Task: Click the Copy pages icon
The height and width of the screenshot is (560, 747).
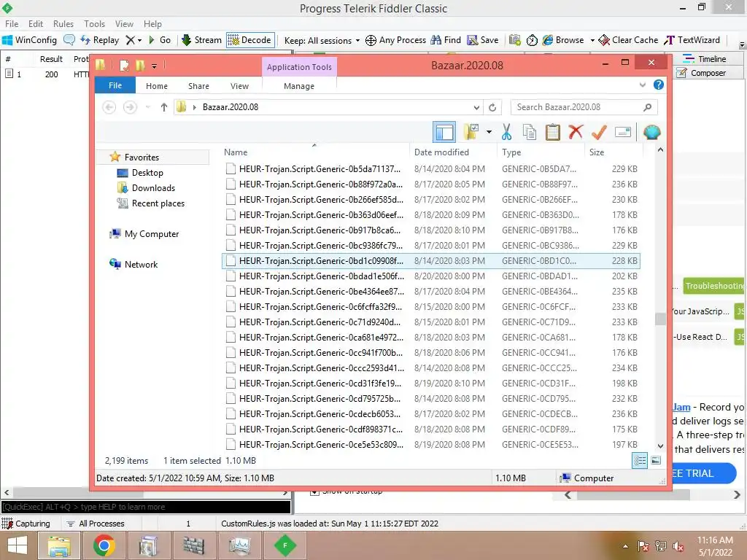Action: tap(530, 132)
